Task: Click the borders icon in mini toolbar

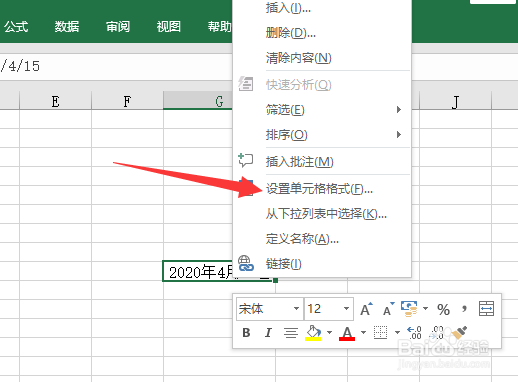Action: [x=380, y=332]
